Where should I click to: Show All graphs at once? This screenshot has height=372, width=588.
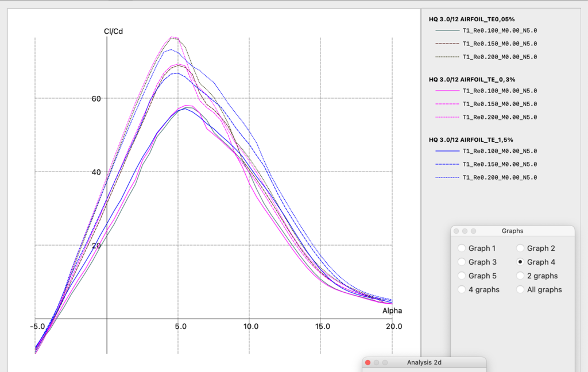[x=520, y=290]
